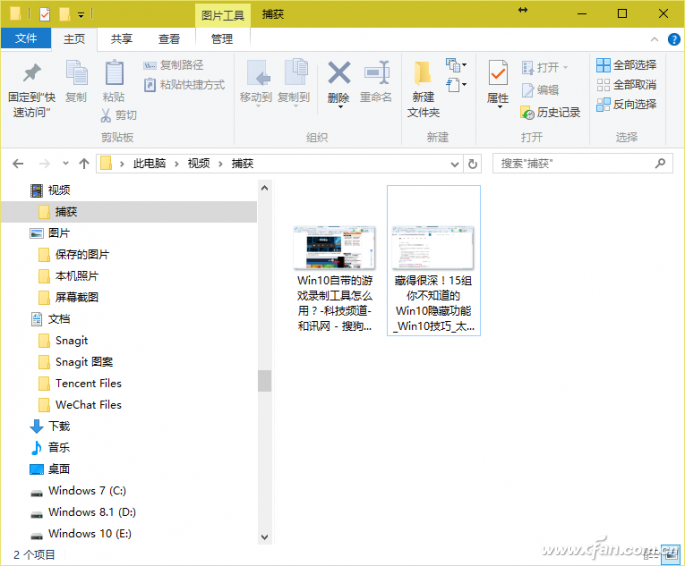This screenshot has height=566, width=685.
Task: Click Select all (全部选择)
Action: [626, 66]
